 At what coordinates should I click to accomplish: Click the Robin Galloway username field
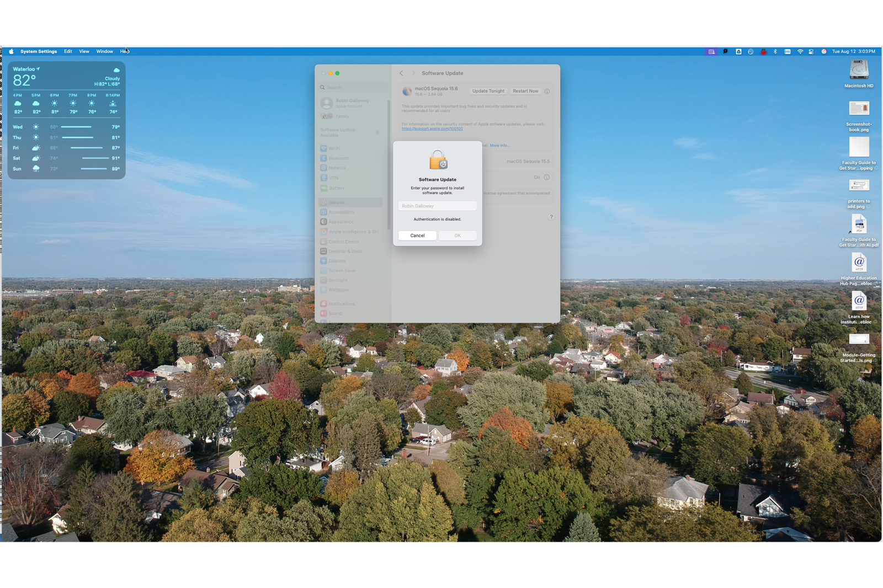point(438,206)
